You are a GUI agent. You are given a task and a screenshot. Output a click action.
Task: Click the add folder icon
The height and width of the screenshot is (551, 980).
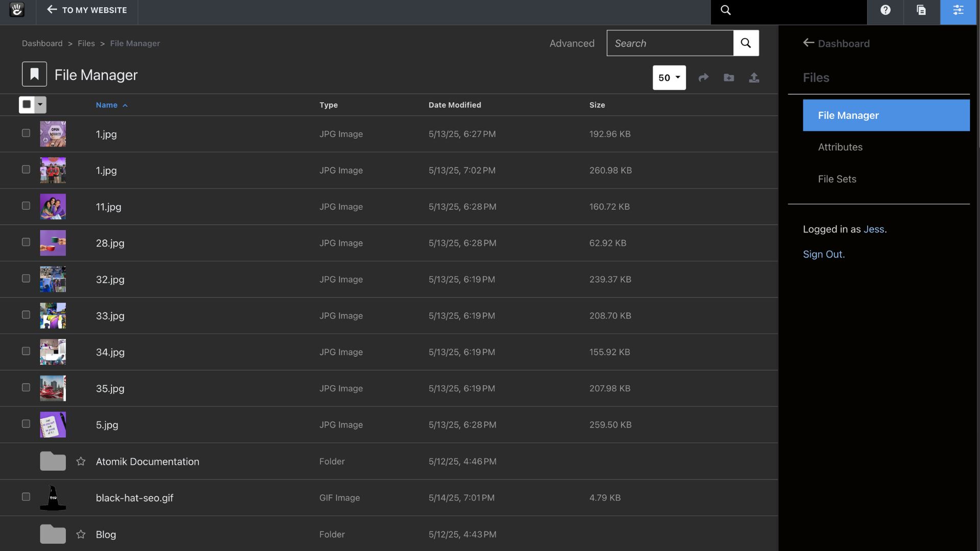[x=729, y=78]
